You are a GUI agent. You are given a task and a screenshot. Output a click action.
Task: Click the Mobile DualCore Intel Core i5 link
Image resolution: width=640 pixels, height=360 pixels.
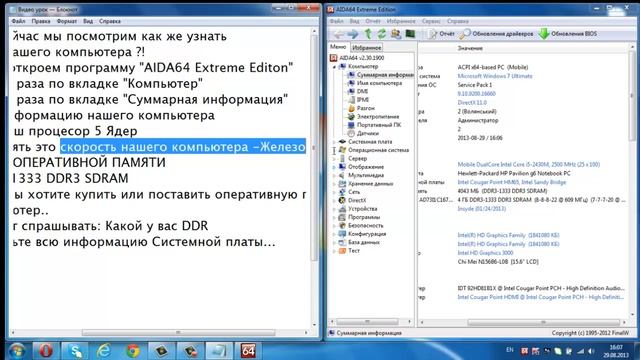pyautogui.click(x=529, y=164)
